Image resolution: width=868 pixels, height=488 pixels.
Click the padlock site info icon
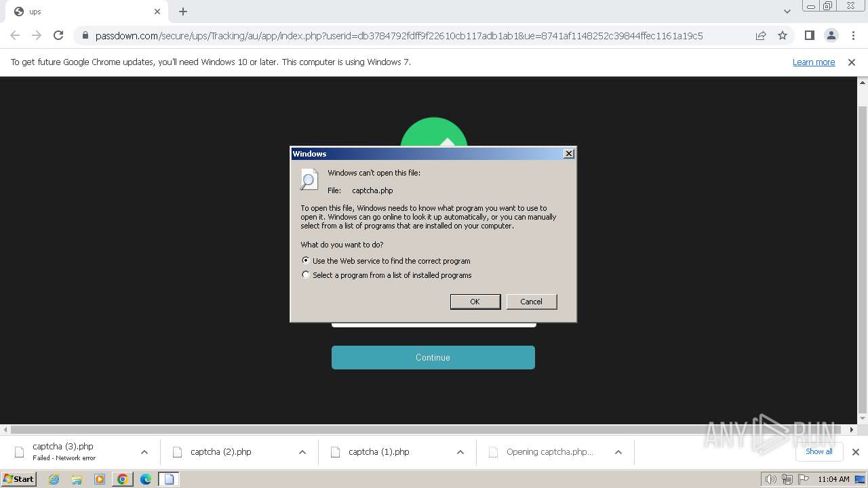[x=85, y=36]
